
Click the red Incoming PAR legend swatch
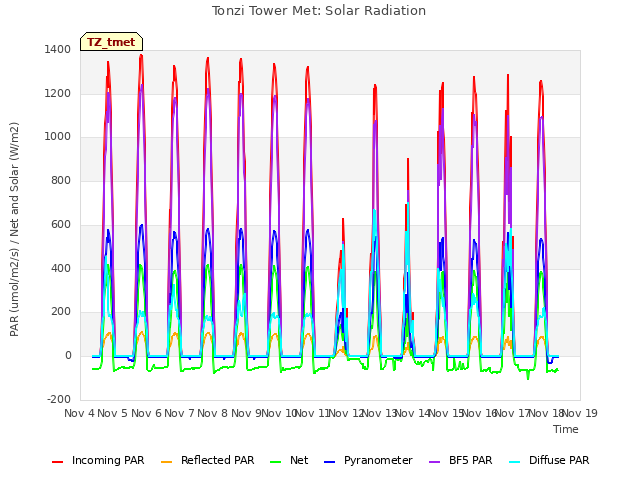58,462
